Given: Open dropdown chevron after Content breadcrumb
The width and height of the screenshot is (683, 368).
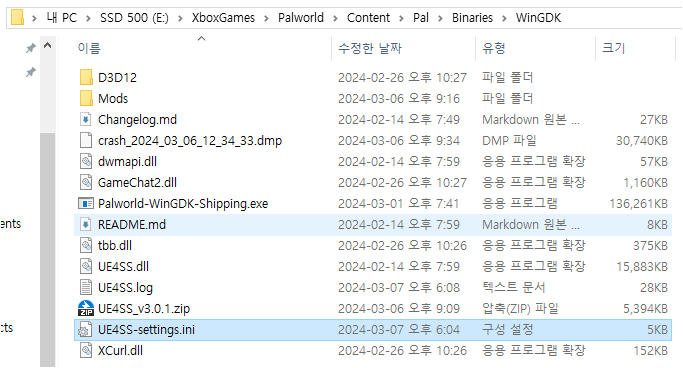Looking at the screenshot, I should coord(402,18).
